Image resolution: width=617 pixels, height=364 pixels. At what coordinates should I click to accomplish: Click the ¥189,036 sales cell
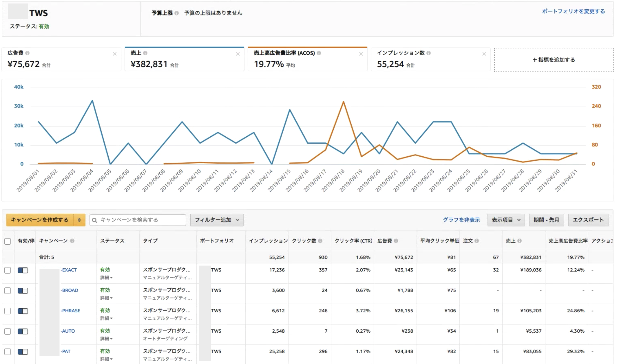[x=531, y=270]
